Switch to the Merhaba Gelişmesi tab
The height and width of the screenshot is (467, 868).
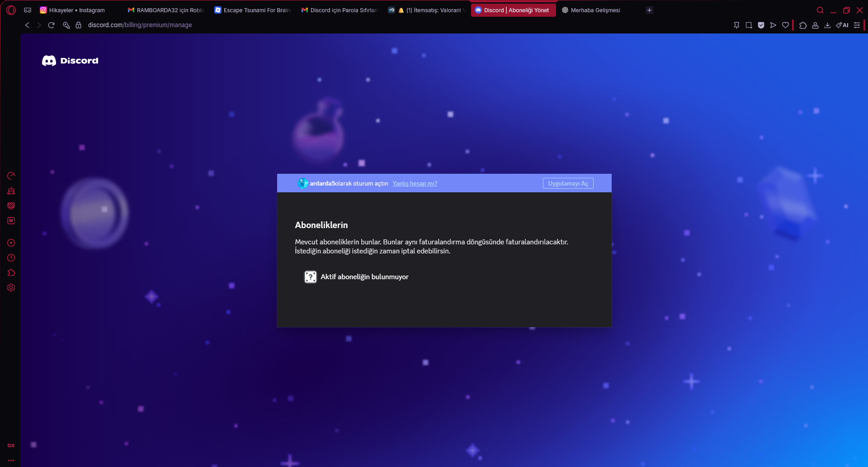tap(600, 10)
